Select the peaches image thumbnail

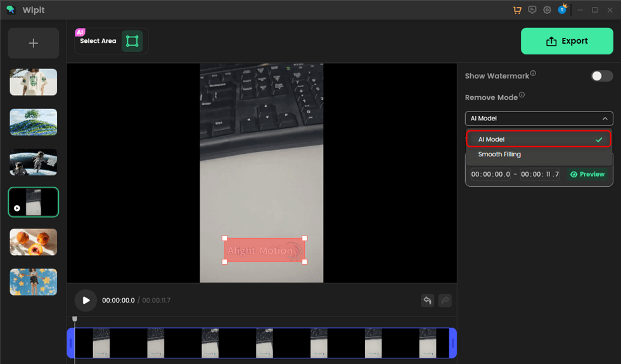(x=33, y=242)
